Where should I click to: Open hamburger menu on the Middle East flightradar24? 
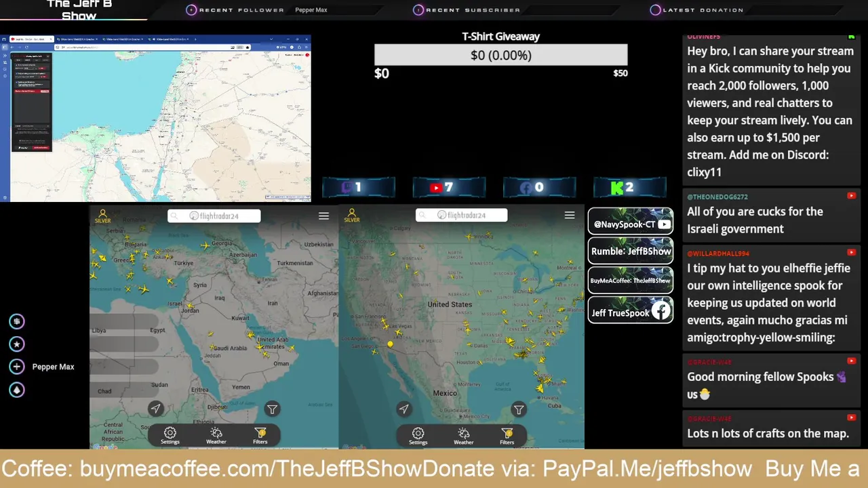323,216
